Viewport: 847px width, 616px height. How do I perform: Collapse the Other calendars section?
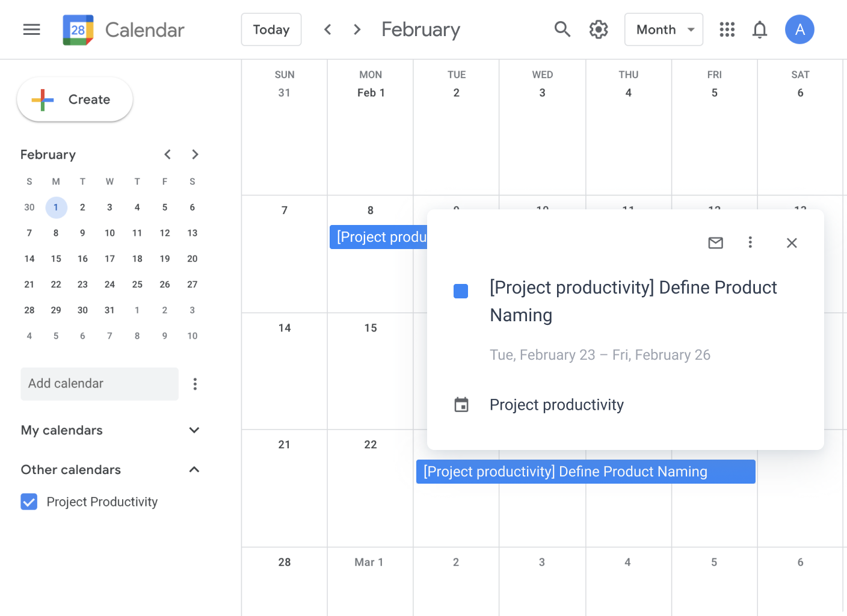click(194, 470)
